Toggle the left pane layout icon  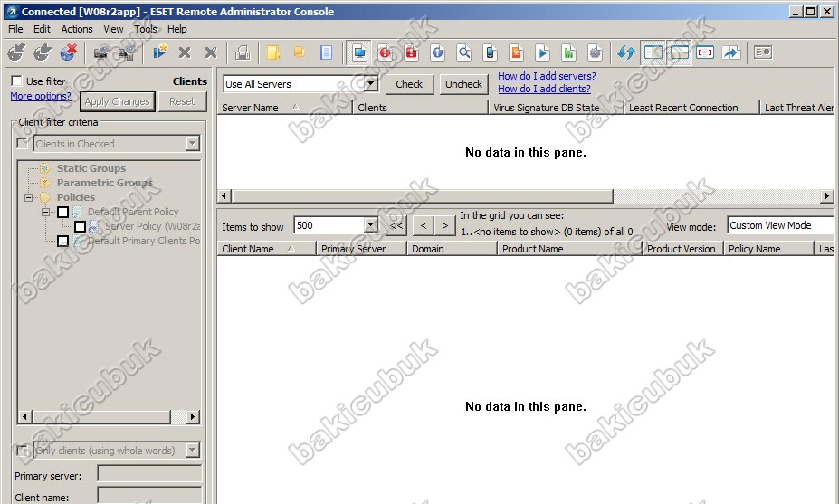(x=653, y=52)
